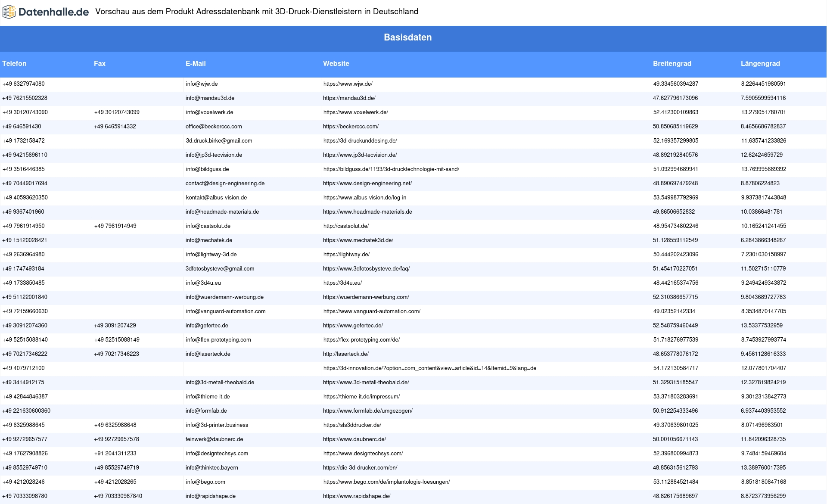This screenshot has height=504, width=827.
Task: Select email office@beckerccc.com
Action: click(214, 127)
